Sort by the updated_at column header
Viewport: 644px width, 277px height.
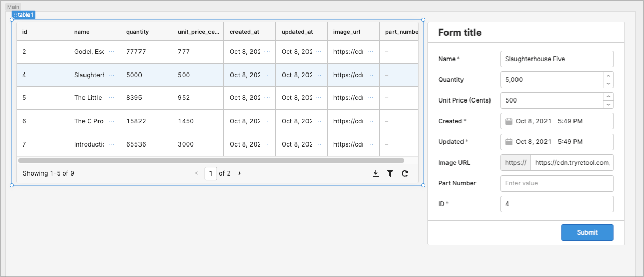pos(301,32)
